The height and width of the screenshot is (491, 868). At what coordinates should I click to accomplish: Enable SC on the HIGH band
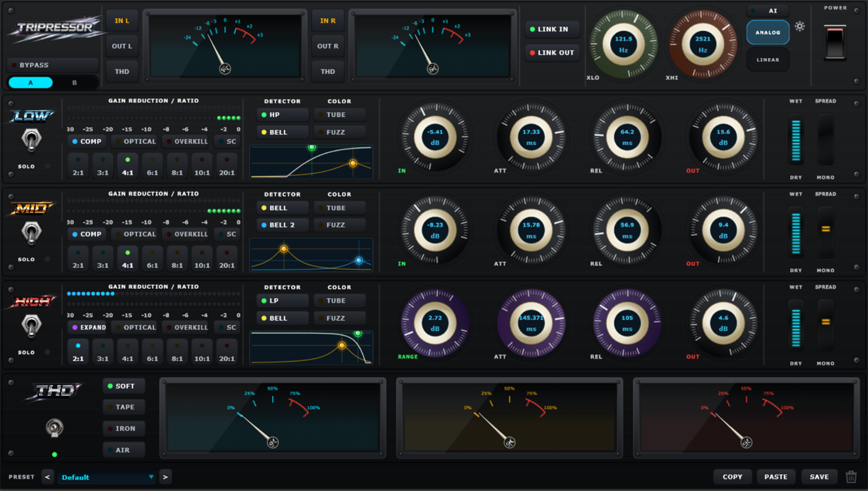point(228,327)
